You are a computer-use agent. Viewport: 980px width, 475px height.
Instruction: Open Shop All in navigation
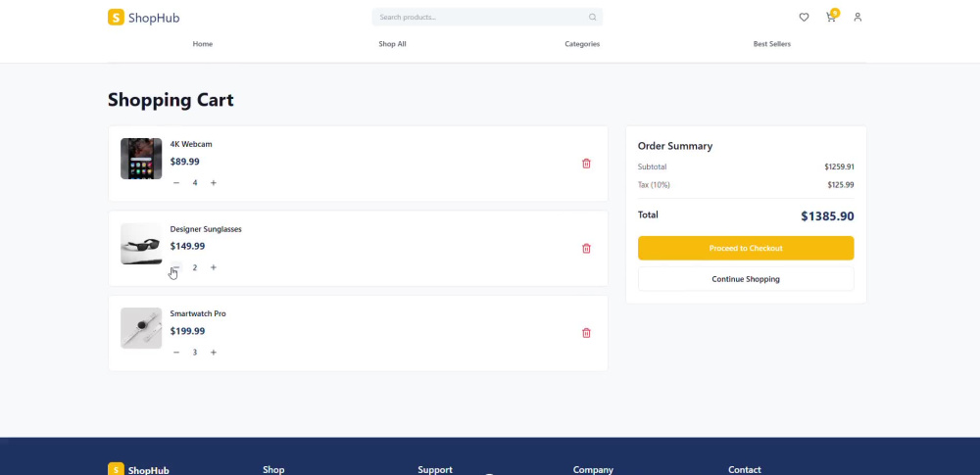[392, 44]
